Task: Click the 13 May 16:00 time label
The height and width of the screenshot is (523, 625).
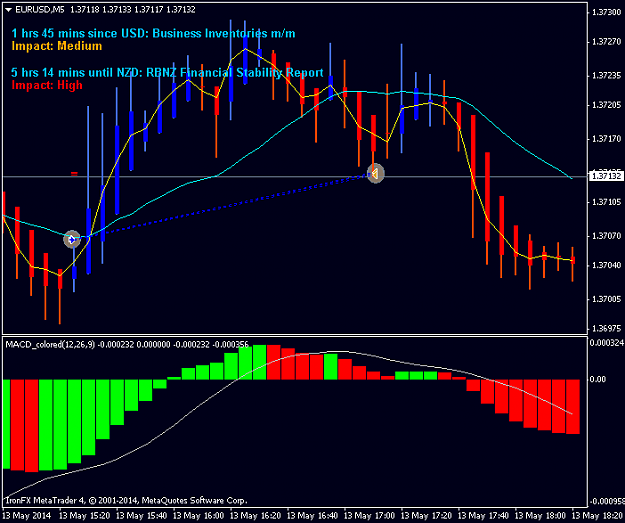Action: coord(199,515)
